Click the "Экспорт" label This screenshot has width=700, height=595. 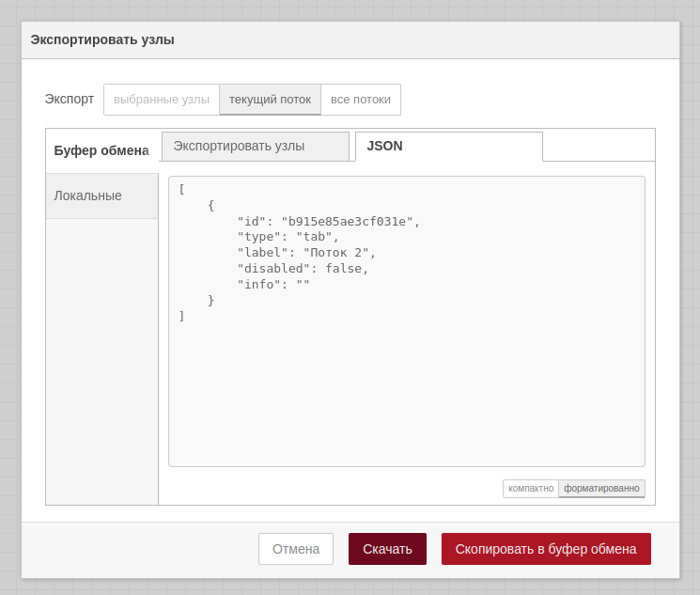70,100
